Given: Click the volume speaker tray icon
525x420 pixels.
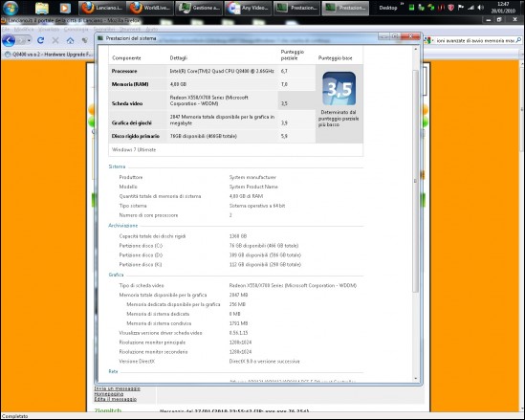Looking at the screenshot, I should click(x=480, y=8).
